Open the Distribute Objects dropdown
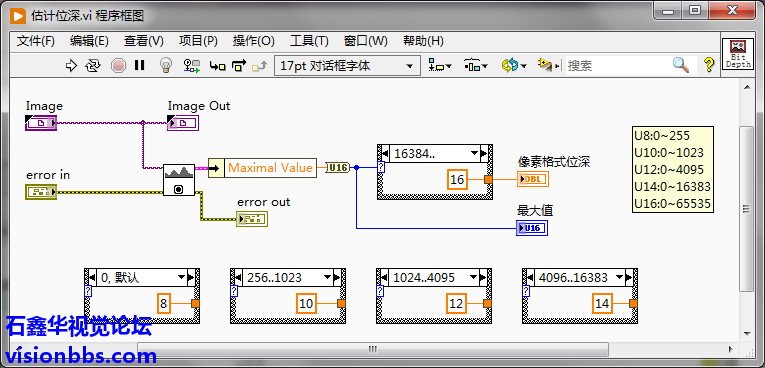 476,65
